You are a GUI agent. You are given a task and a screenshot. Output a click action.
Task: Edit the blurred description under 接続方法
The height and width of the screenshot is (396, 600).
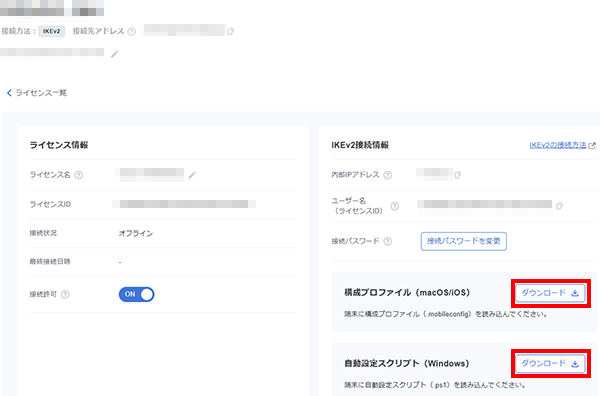(114, 54)
